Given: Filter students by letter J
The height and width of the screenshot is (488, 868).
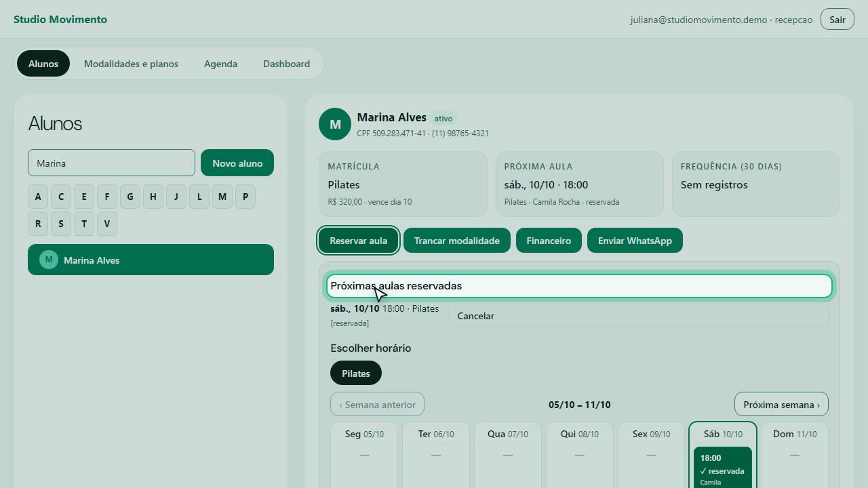Looking at the screenshot, I should (176, 197).
